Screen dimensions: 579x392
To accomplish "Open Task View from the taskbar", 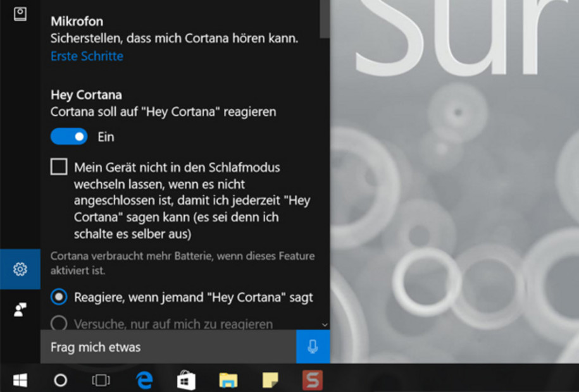I will pos(101,380).
